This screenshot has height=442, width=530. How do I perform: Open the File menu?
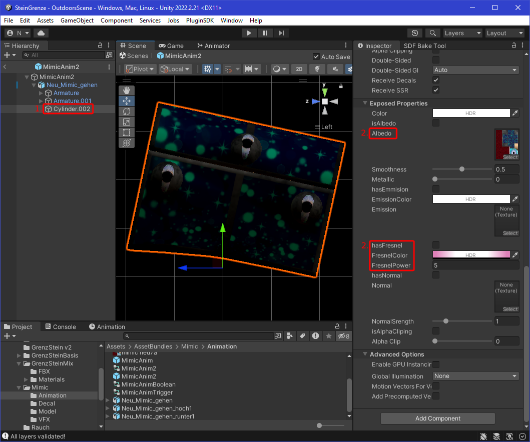[x=8, y=20]
